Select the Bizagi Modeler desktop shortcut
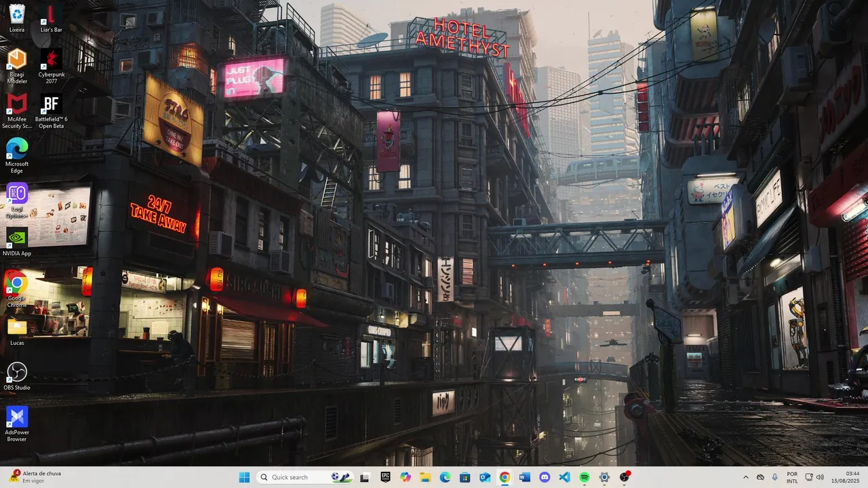The width and height of the screenshot is (868, 488). point(17,66)
